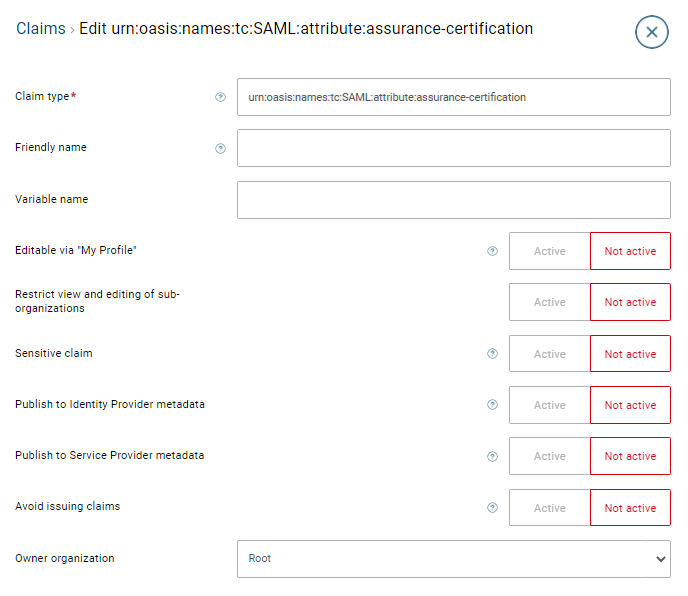Click help icon beside Friendly name
Viewport: 688px width, 596px height.
220,148
